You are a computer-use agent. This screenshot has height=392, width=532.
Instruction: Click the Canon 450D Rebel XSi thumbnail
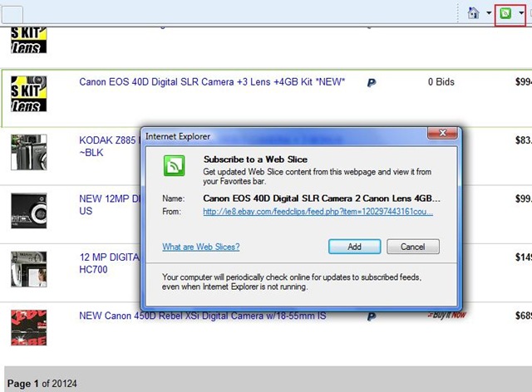point(29,328)
